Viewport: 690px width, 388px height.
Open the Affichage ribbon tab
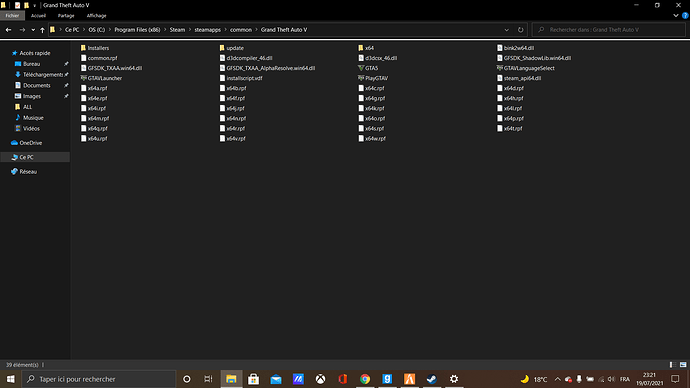[x=96, y=15]
